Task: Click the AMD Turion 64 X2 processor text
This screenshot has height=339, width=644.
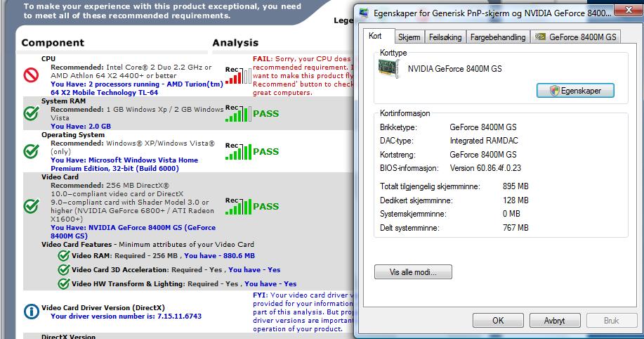Action: click(x=137, y=88)
